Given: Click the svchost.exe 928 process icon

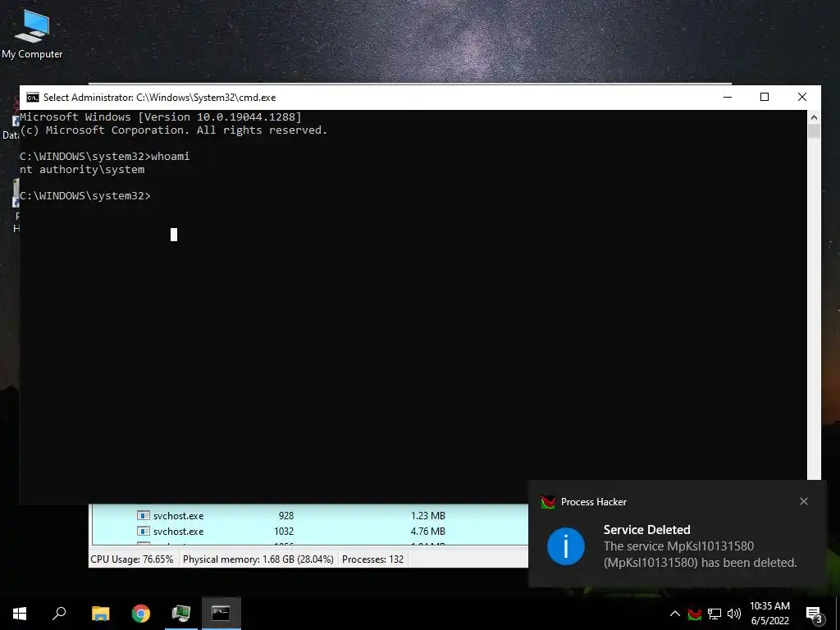Looking at the screenshot, I should click(143, 515).
